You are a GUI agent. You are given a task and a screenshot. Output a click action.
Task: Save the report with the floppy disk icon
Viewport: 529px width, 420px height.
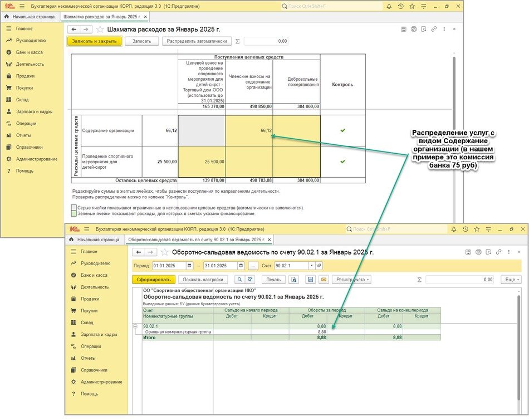(x=311, y=280)
